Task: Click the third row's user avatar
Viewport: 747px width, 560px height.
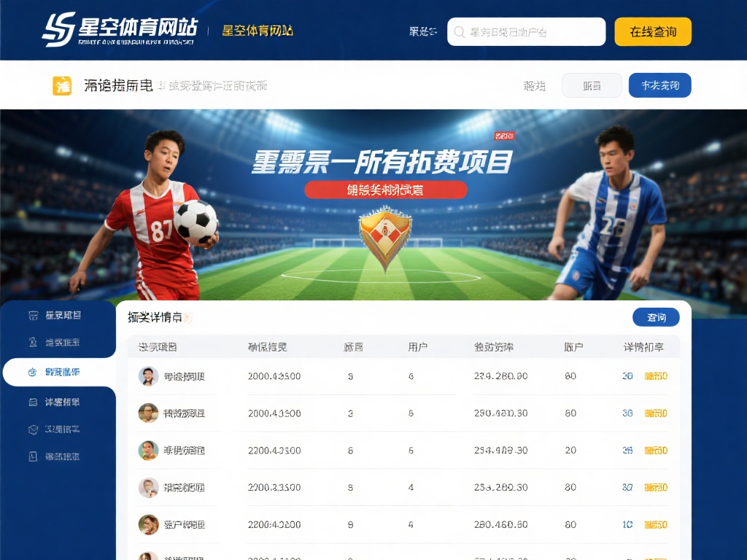Action: (x=148, y=451)
